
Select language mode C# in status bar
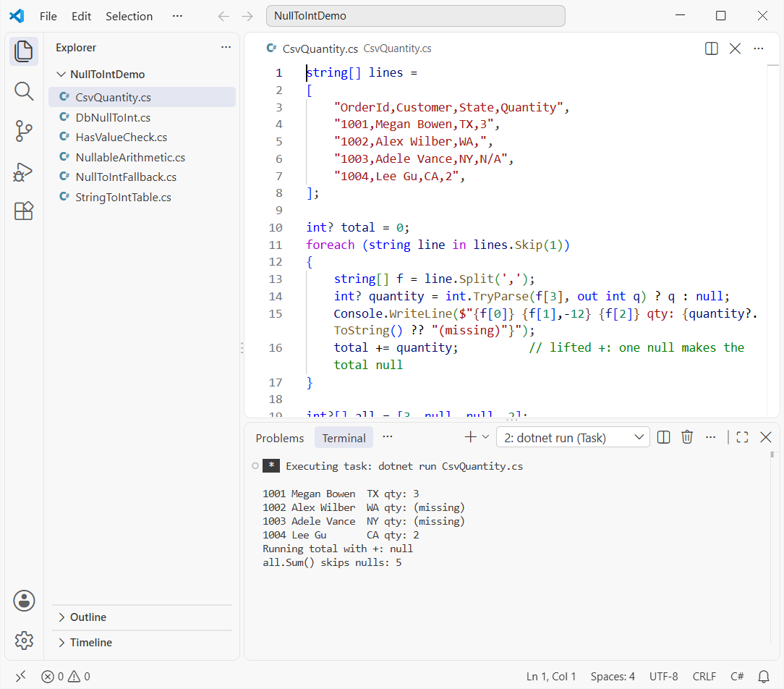[x=737, y=677]
